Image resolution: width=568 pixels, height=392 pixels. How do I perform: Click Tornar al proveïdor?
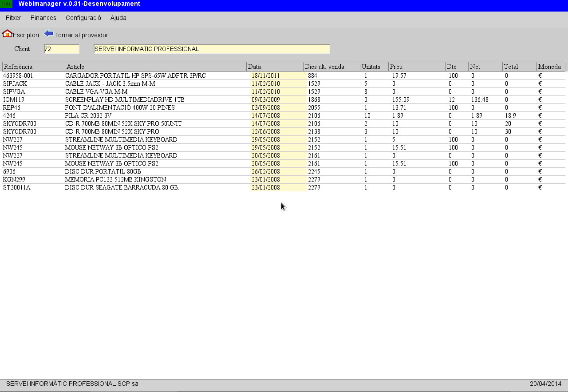[80, 34]
